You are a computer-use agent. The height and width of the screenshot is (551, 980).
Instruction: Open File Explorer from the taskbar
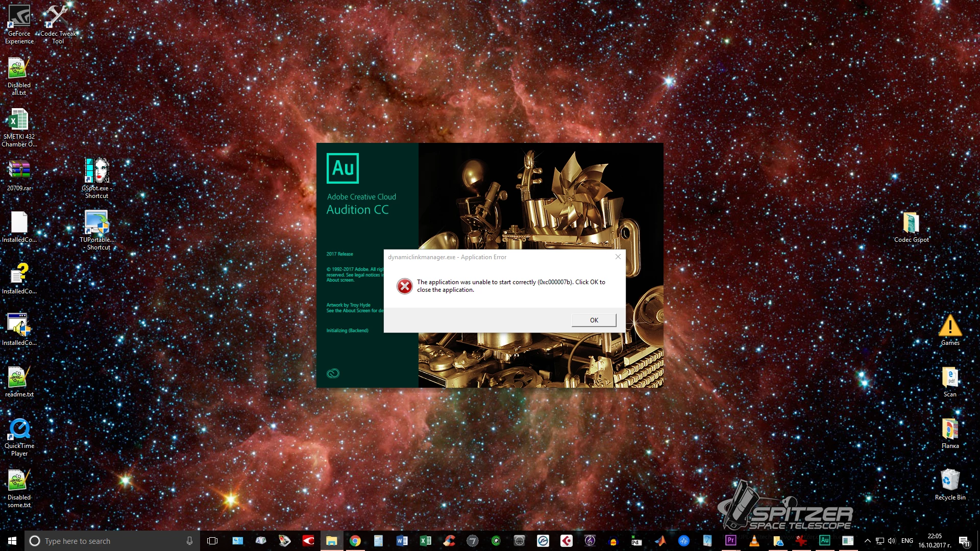coord(332,541)
